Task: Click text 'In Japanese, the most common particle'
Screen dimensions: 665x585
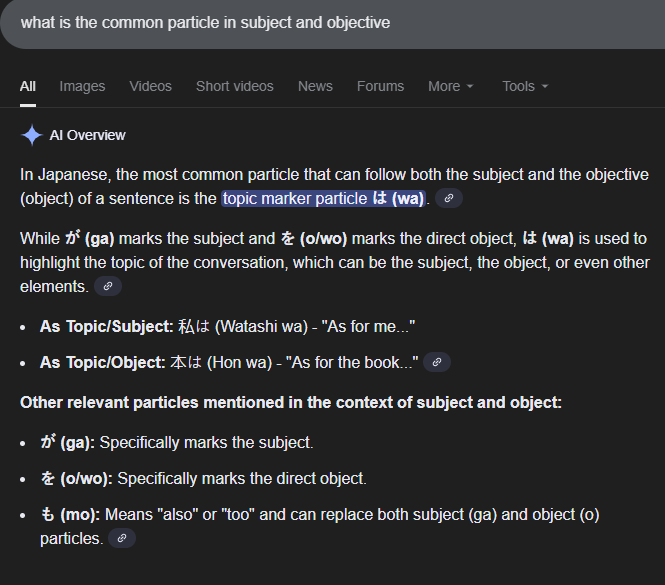Action: click(159, 175)
